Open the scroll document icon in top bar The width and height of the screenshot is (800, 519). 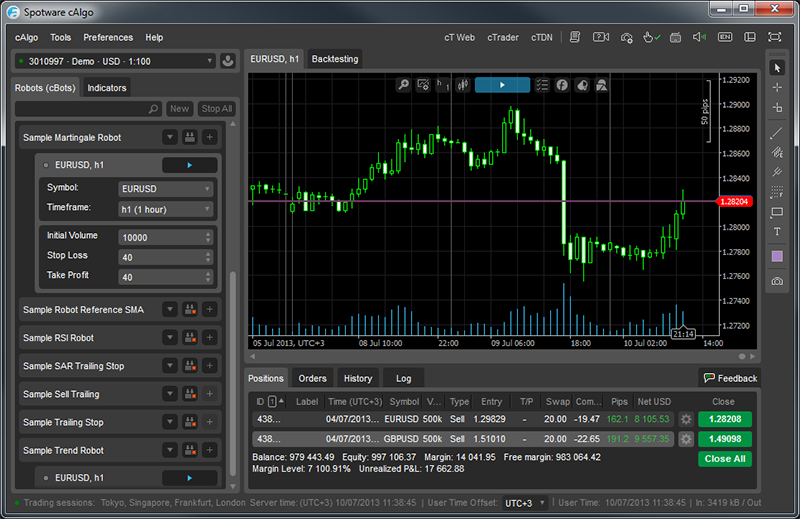(x=574, y=37)
